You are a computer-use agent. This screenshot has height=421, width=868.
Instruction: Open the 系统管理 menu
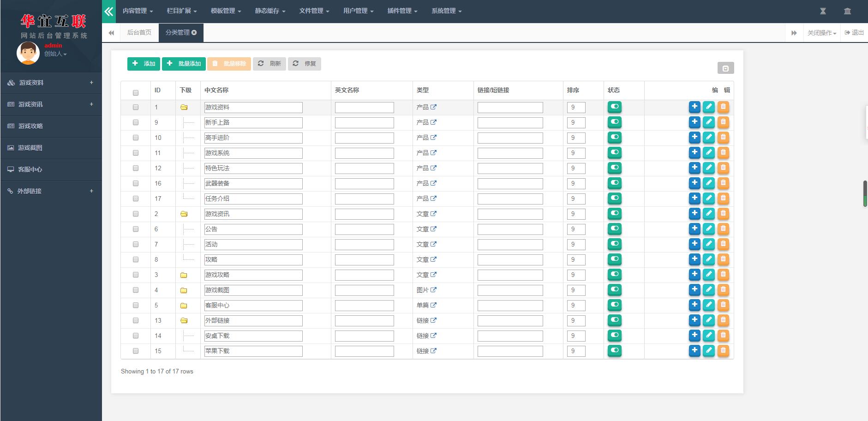(447, 11)
